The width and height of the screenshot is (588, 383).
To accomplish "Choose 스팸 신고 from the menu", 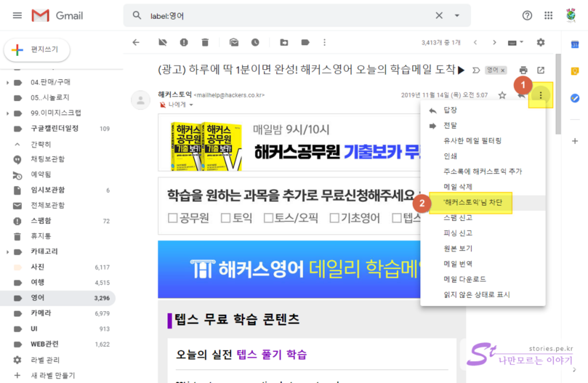I will click(x=458, y=217).
